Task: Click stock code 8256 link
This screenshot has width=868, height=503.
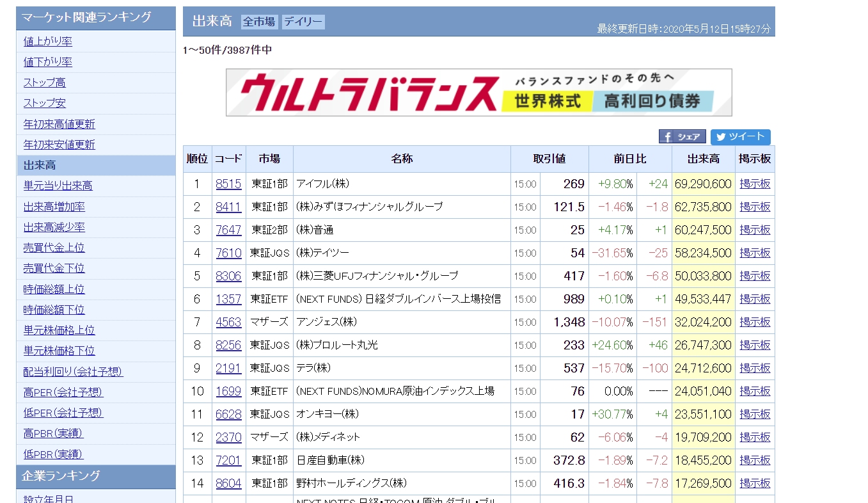Action: coord(228,345)
